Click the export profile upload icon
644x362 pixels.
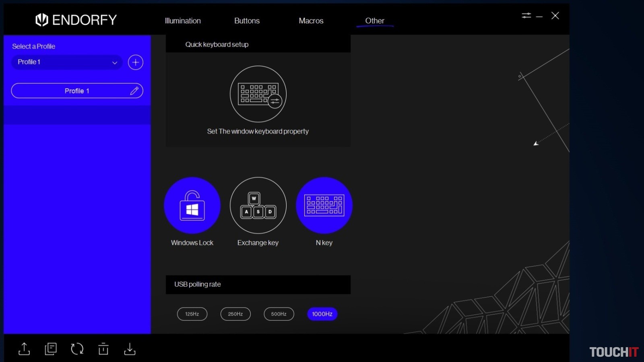(24, 349)
